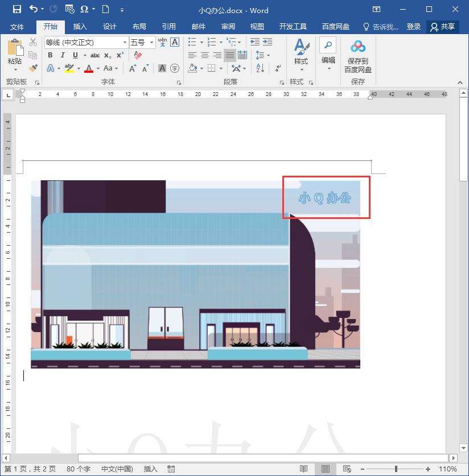Screen dimensions: 469x476
Task: Click the zoom slider handle
Action: coord(396,469)
